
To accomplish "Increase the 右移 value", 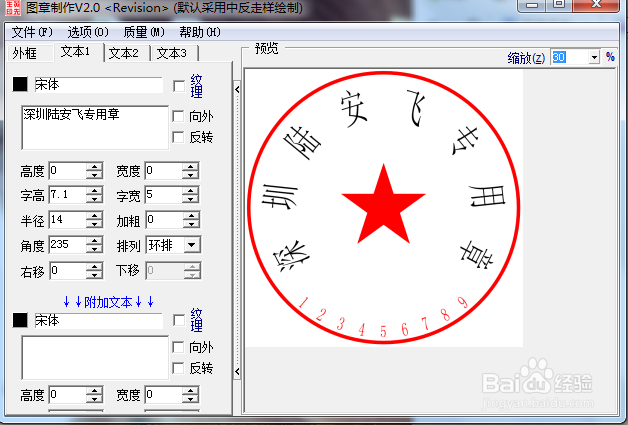I will click(94, 266).
